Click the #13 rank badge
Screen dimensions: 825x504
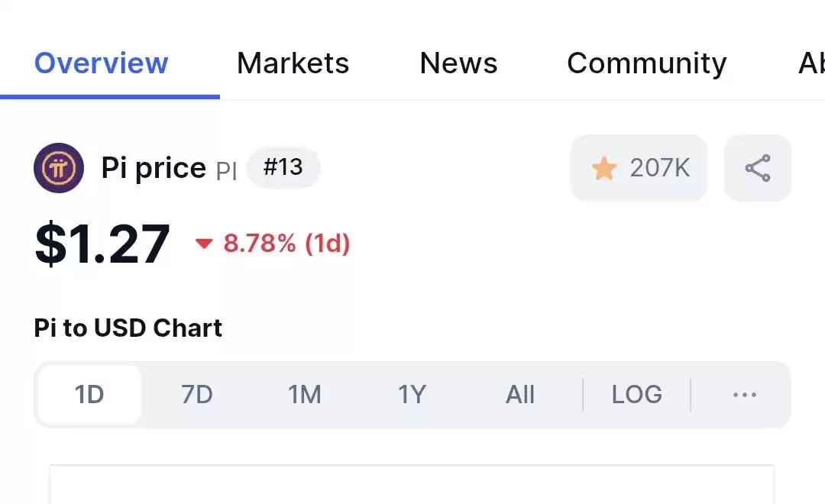click(x=283, y=167)
